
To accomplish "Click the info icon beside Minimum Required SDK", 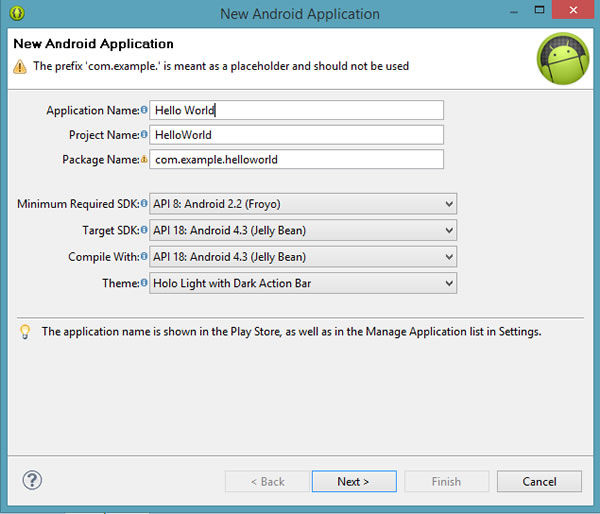I will pyautogui.click(x=144, y=203).
